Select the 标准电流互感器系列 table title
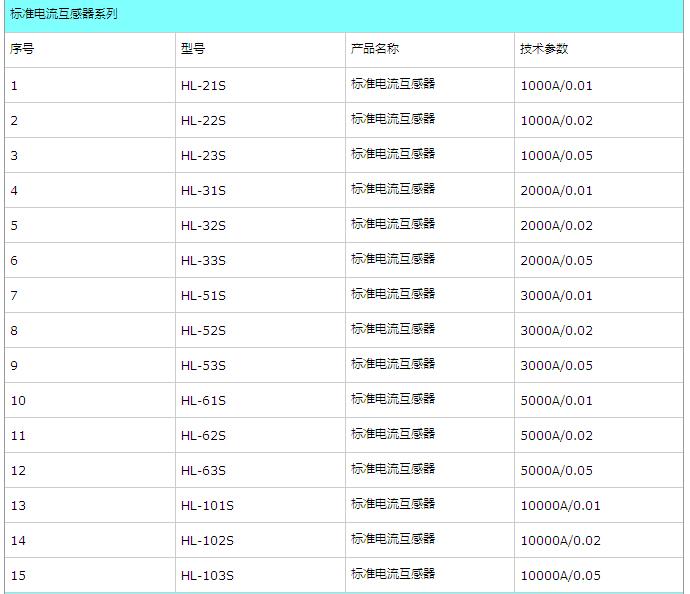Viewport: 690px width, 594px height. [64, 14]
